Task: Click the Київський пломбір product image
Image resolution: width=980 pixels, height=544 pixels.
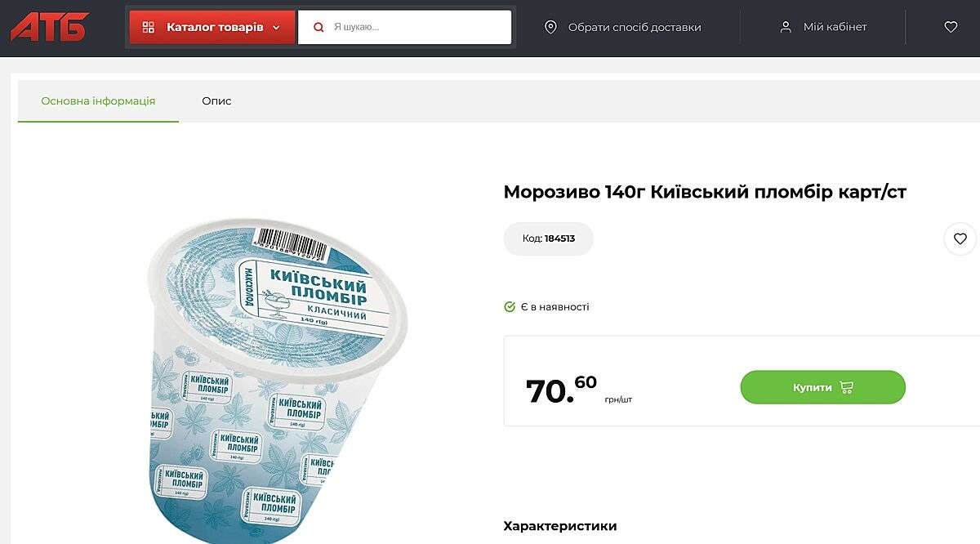Action: pyautogui.click(x=278, y=376)
